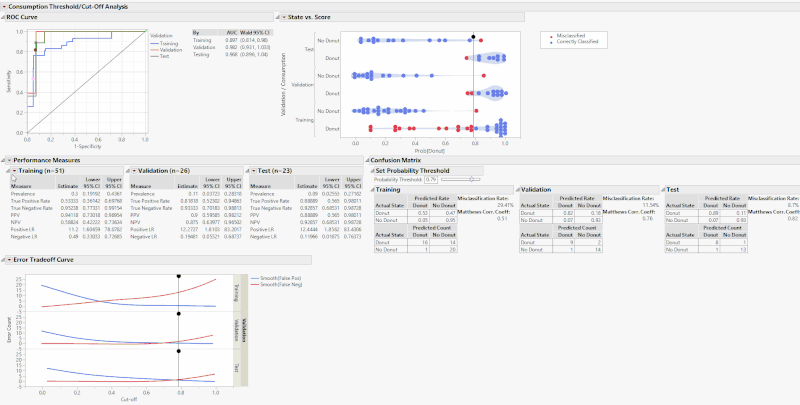Click Validation predicted count cell showing 9
This screenshot has width=800, height=405.
(566, 243)
